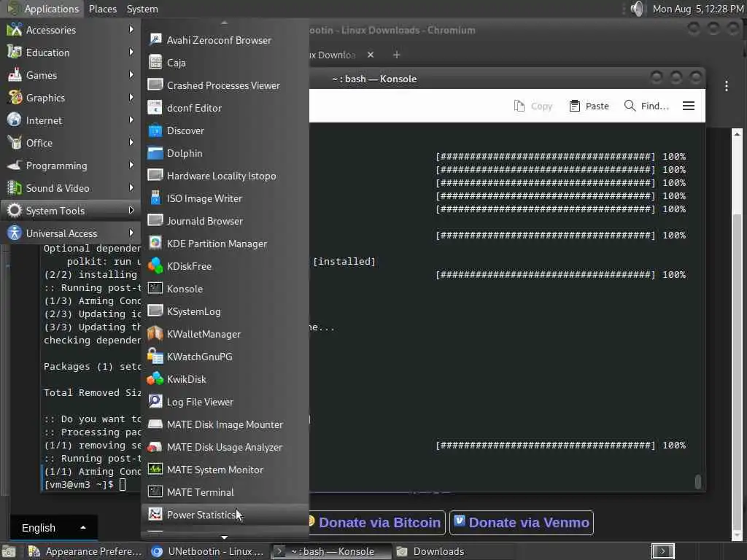Click Paste in Konsole toolbar
747x560 pixels.
[589, 106]
